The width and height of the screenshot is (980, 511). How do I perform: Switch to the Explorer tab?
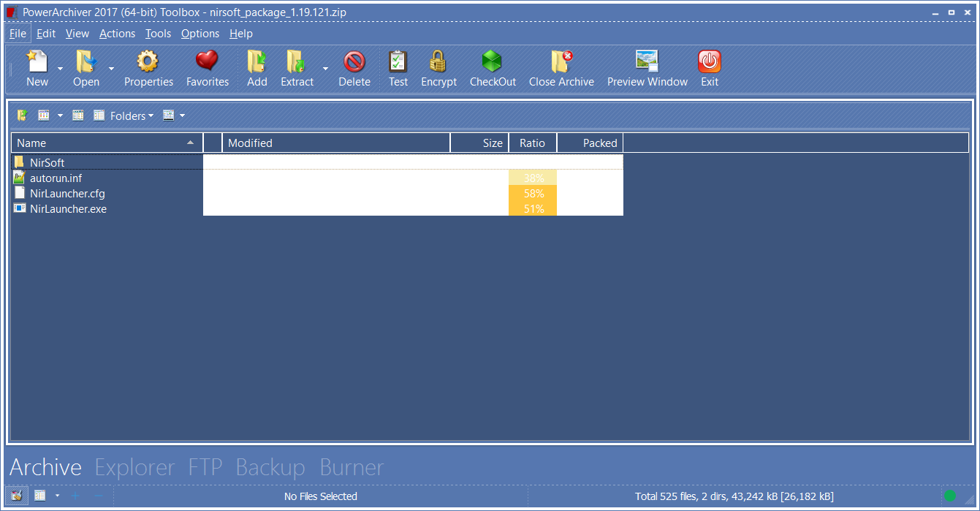pos(135,467)
